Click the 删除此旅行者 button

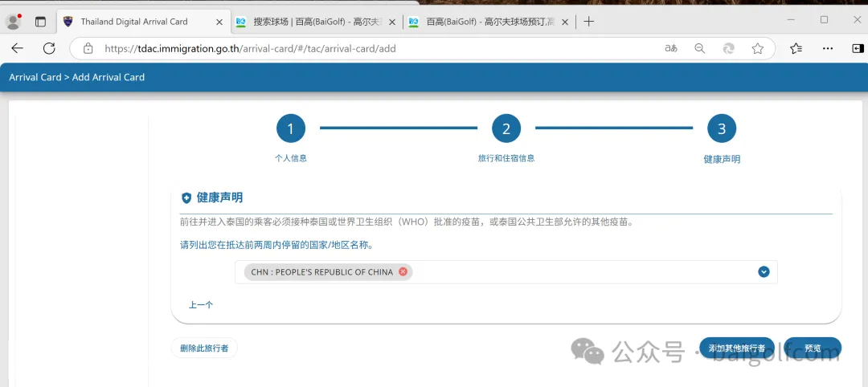[204, 348]
